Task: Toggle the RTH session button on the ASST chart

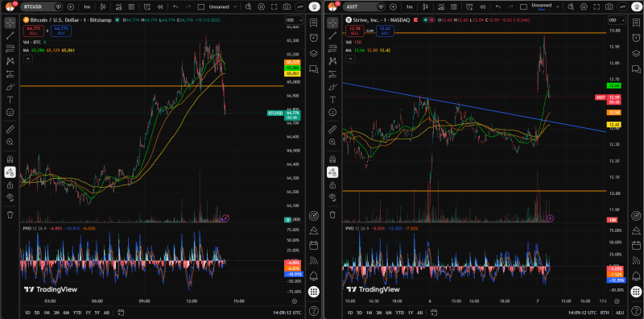Action: [x=605, y=313]
